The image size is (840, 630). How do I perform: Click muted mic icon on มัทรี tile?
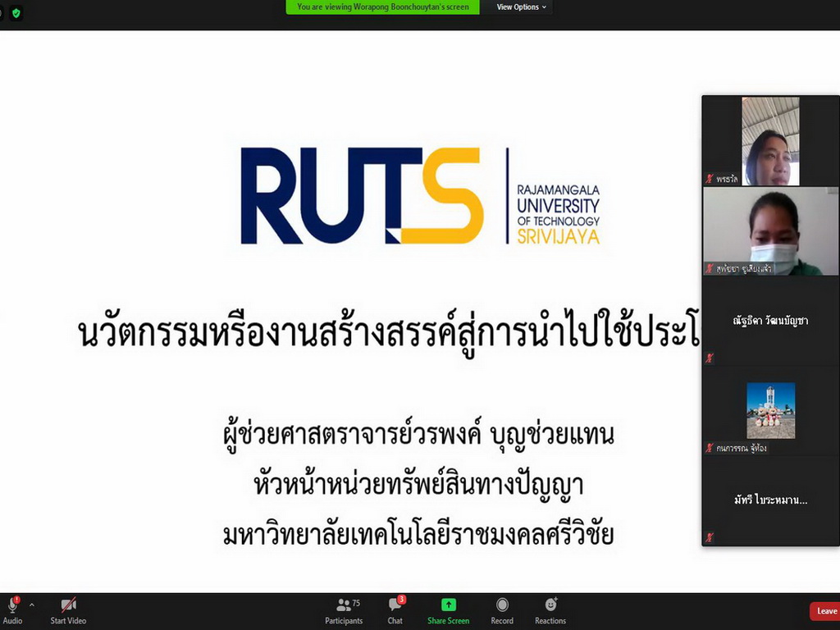710,536
